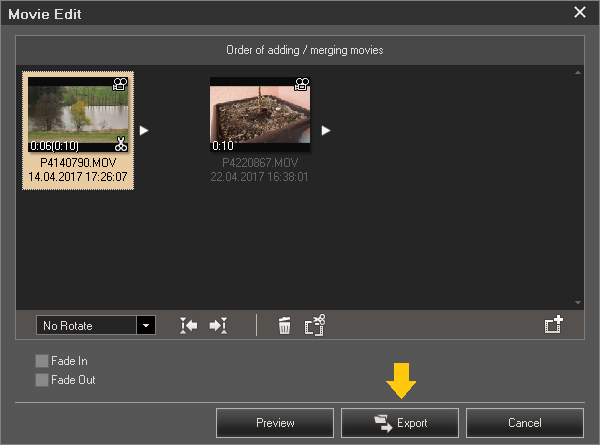
Task: Click the P4220867.MOV filename text
Action: pyautogui.click(x=260, y=163)
